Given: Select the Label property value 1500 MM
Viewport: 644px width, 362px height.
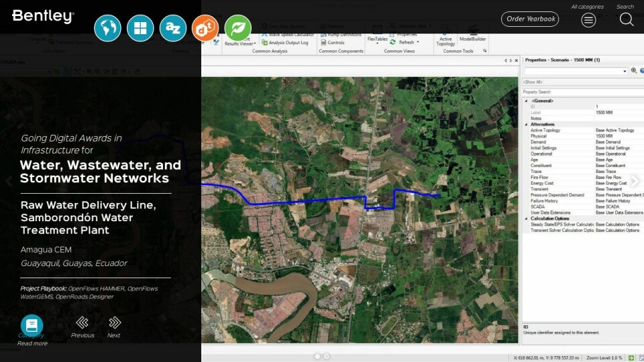Looking at the screenshot, I should point(604,113).
